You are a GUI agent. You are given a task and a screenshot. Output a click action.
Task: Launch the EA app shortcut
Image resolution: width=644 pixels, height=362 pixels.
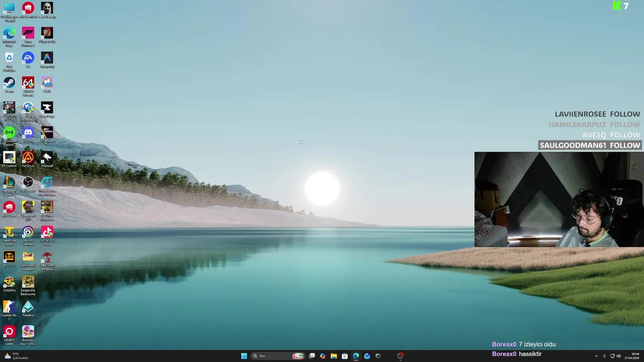[28, 60]
